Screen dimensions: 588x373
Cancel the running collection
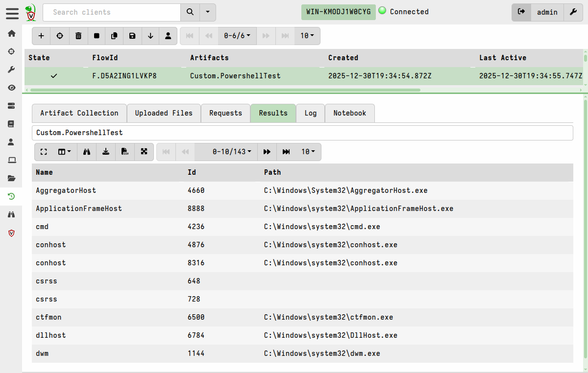97,36
